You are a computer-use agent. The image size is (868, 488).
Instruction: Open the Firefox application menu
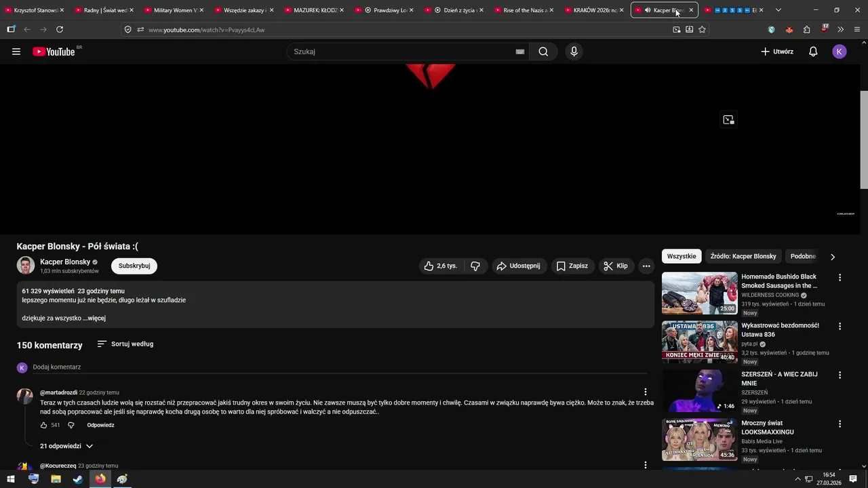[x=858, y=30]
